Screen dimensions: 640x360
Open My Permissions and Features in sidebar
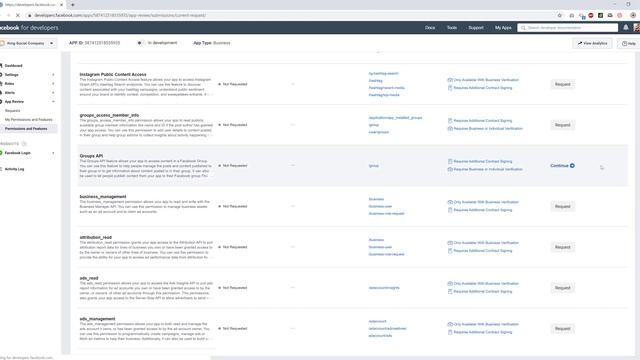coord(29,120)
